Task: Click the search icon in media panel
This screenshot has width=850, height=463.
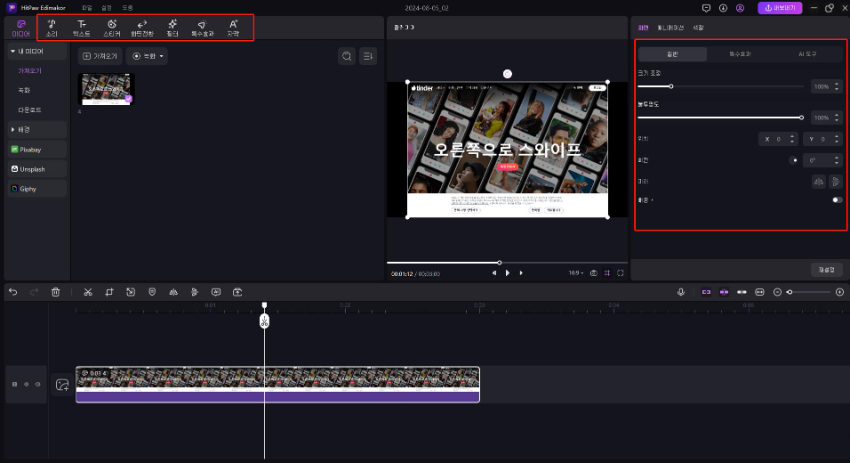Action: pyautogui.click(x=346, y=56)
